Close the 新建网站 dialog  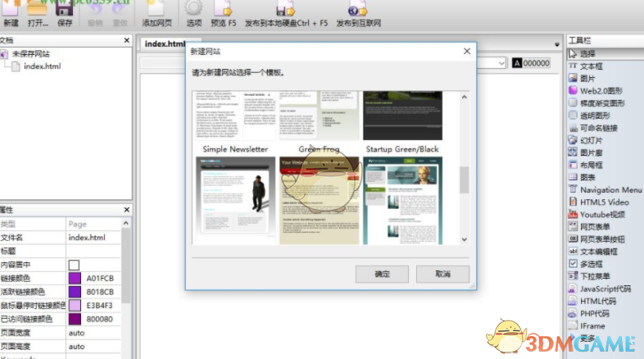click(467, 52)
